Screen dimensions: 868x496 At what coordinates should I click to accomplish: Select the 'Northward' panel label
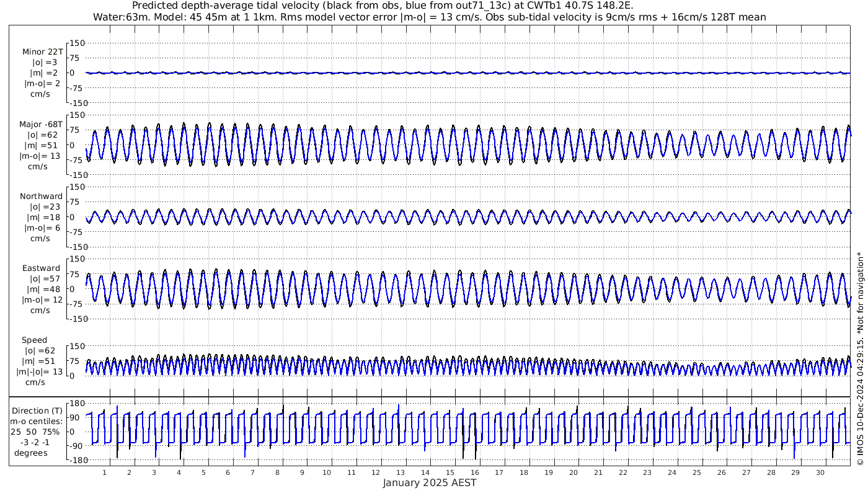coord(41,196)
